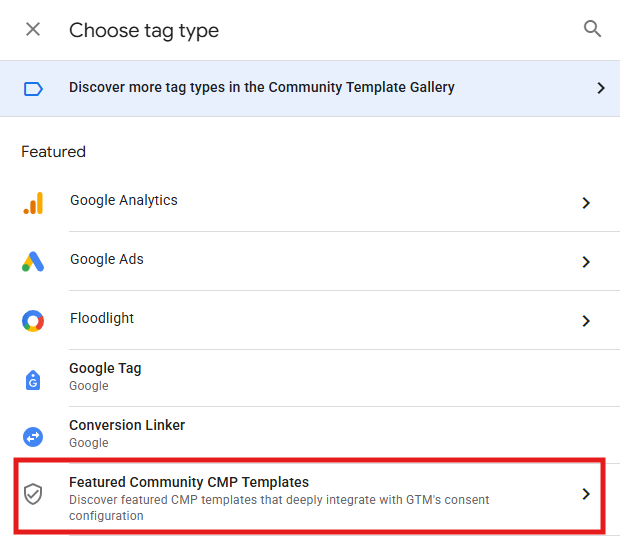Close the Choose tag type panel

click(33, 29)
